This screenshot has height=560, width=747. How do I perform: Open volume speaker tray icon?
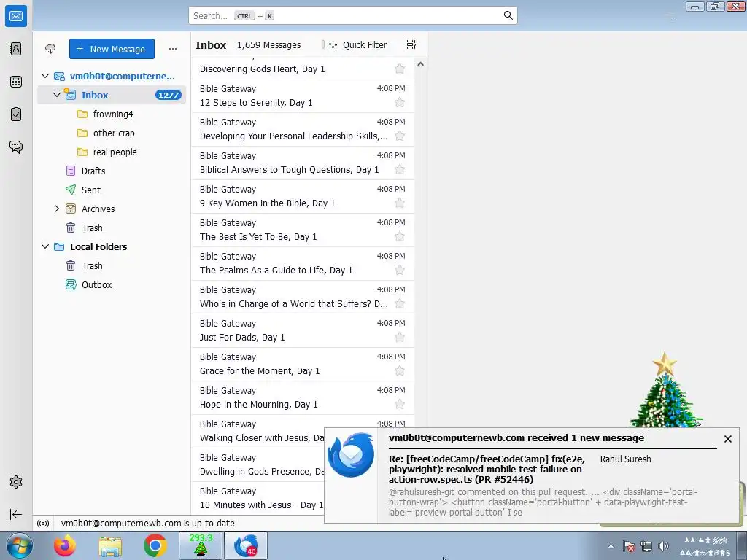(662, 546)
